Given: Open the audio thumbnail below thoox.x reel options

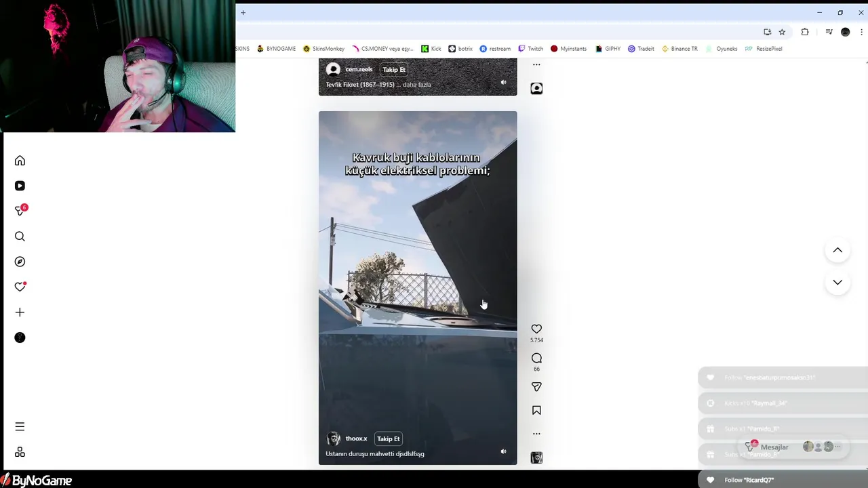Looking at the screenshot, I should 536,457.
